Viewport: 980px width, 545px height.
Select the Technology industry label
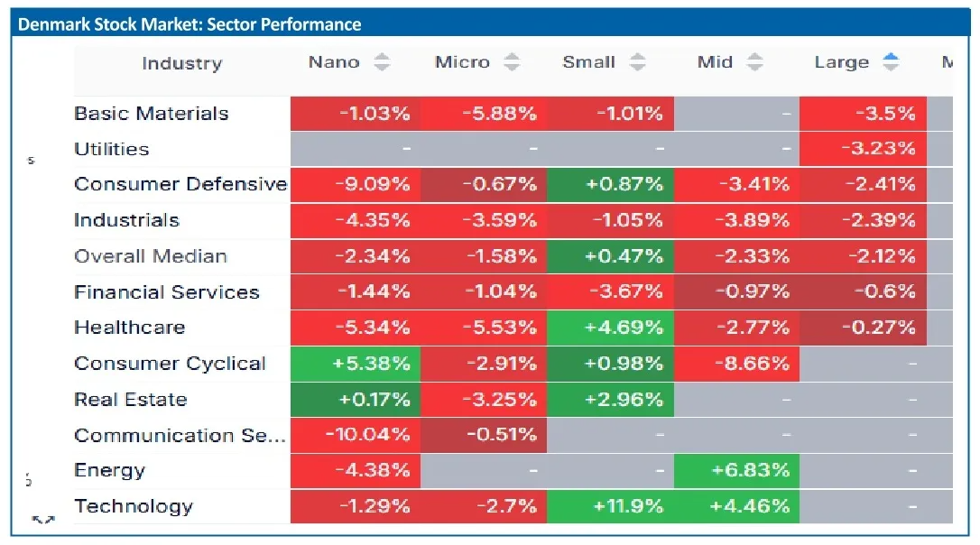[x=134, y=506]
